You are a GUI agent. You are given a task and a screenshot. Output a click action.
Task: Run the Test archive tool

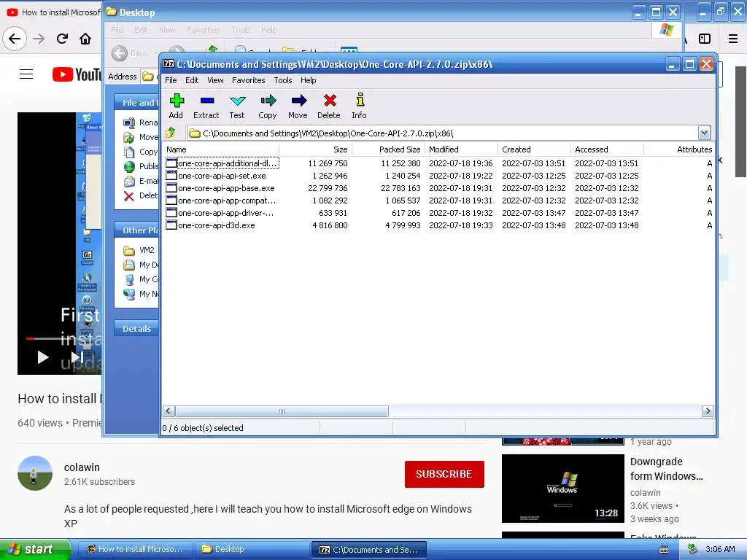tap(237, 106)
